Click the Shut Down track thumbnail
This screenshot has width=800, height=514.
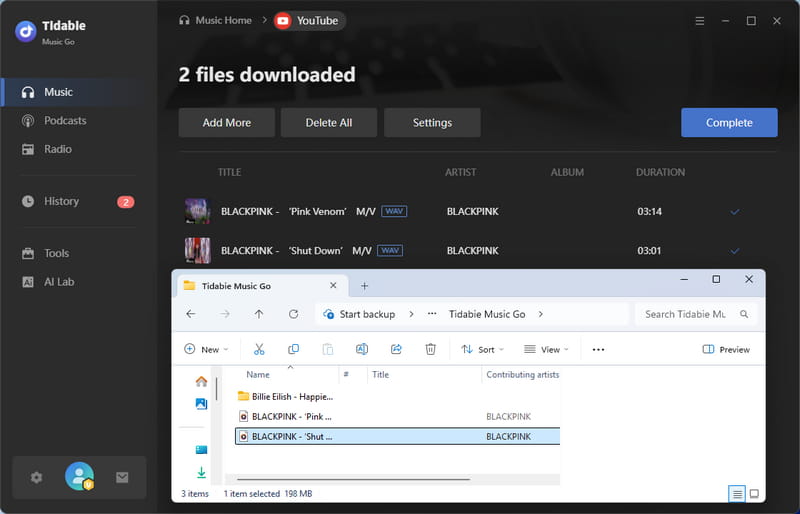[197, 251]
